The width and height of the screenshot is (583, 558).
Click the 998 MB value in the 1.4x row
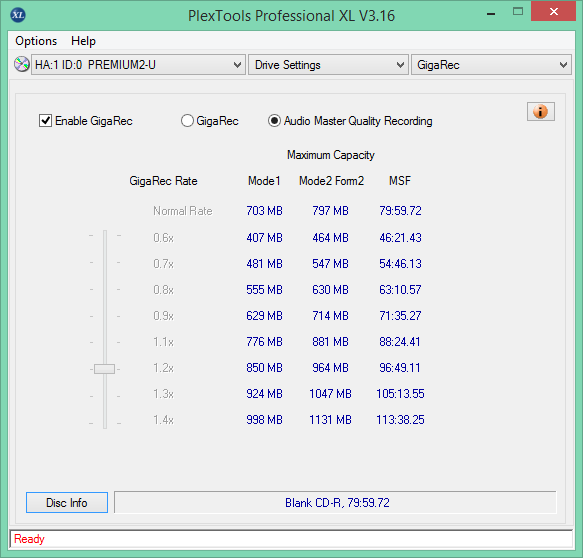(x=264, y=420)
